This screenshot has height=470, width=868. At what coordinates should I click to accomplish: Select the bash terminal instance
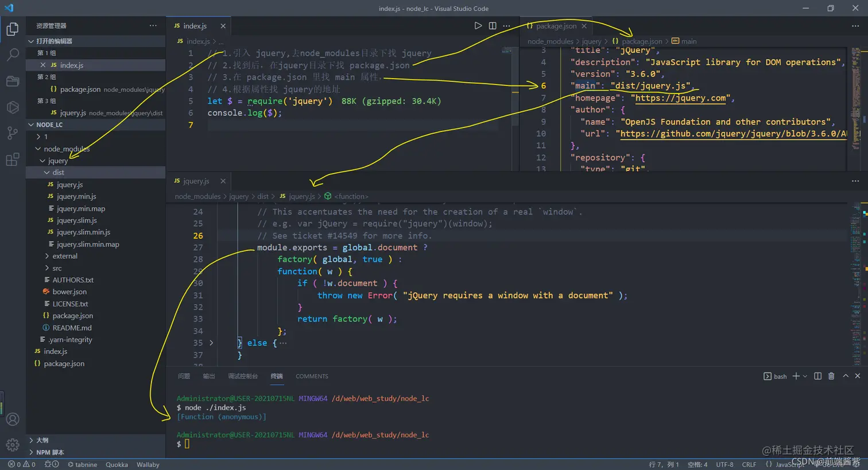pos(775,376)
